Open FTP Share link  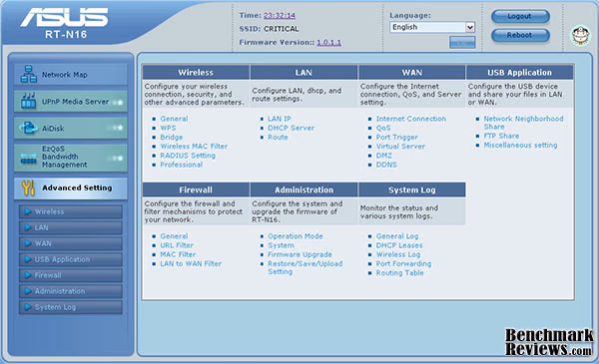501,136
